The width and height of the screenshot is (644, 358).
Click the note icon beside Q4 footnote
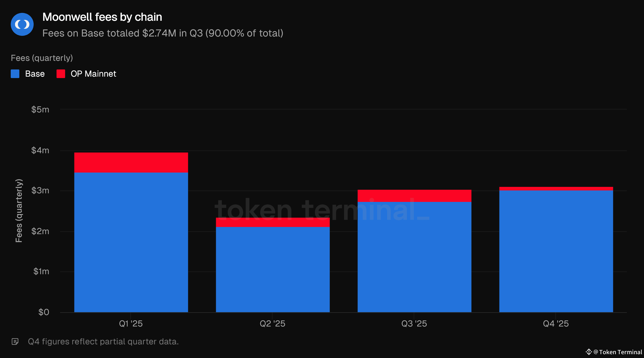(15, 342)
